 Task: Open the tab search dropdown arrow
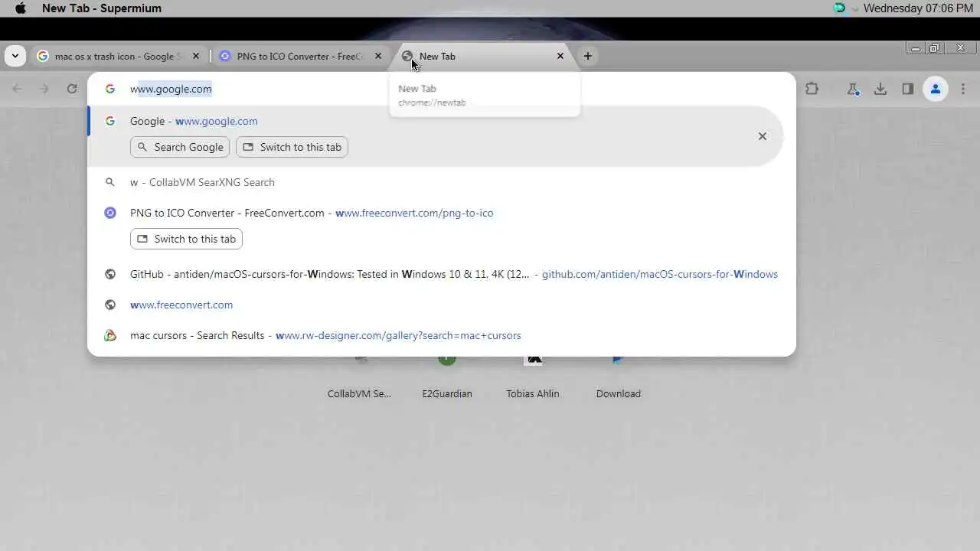pos(15,56)
